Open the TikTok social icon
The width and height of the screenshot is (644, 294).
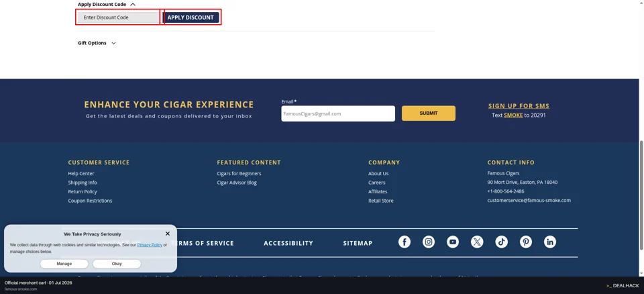pos(501,242)
